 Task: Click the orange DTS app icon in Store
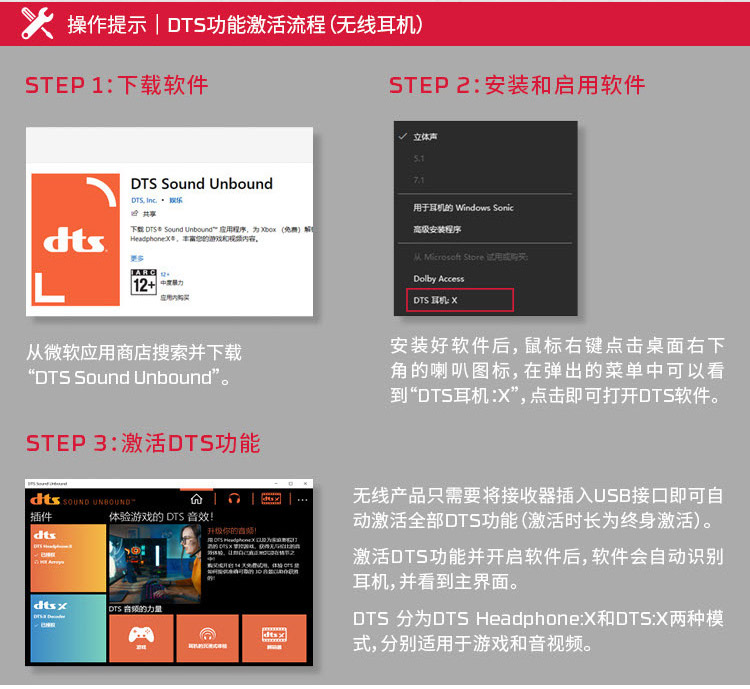pos(76,239)
